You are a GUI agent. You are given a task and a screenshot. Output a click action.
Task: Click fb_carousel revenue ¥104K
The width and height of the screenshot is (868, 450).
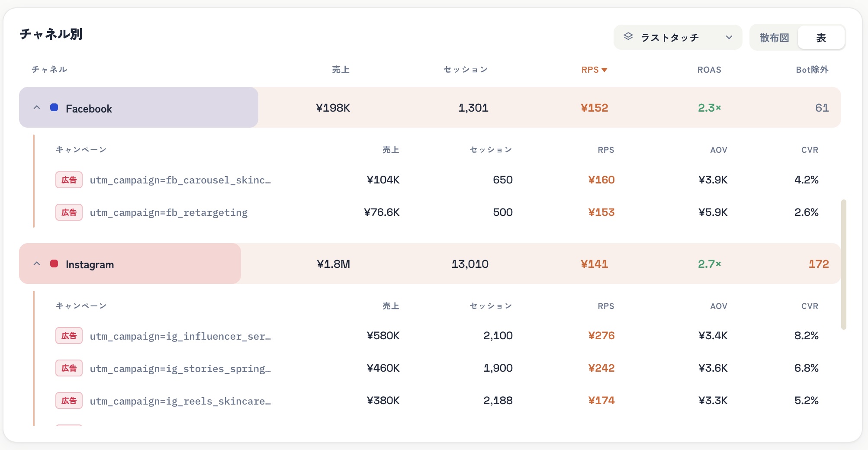(383, 180)
